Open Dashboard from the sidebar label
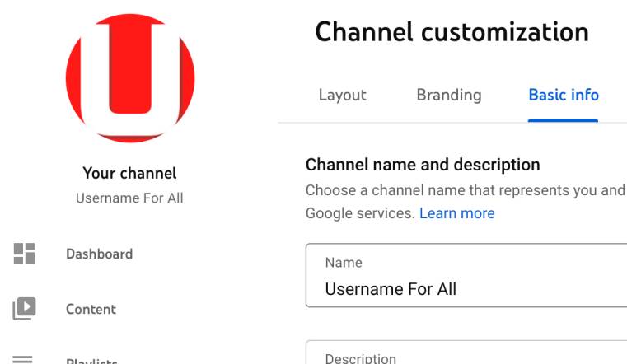Viewport: 627px width, 364px height. pos(99,254)
